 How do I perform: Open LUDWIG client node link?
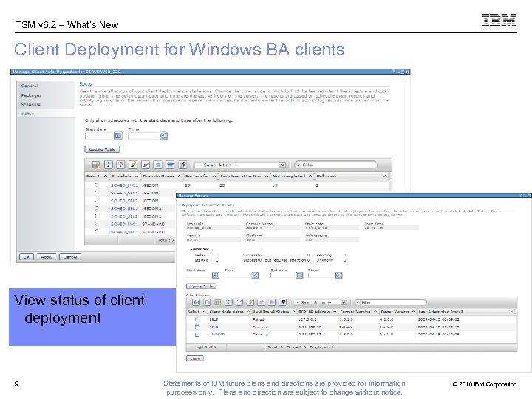216,334
